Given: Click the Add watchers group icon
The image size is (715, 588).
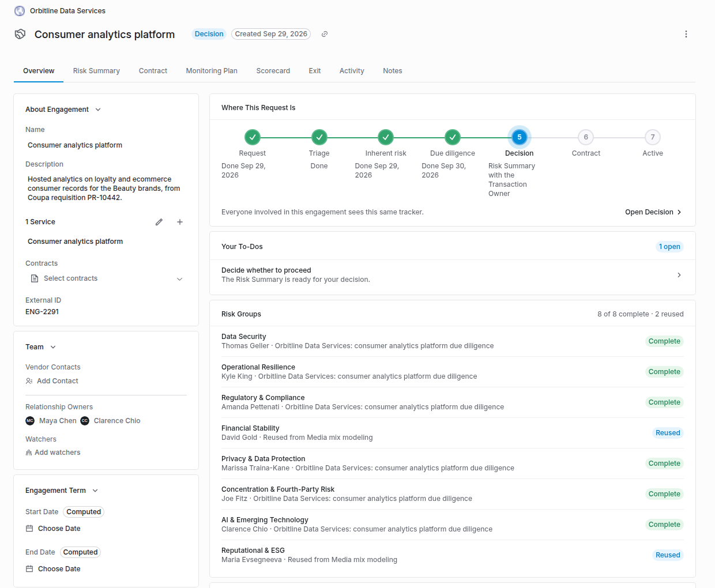Looking at the screenshot, I should click(29, 453).
